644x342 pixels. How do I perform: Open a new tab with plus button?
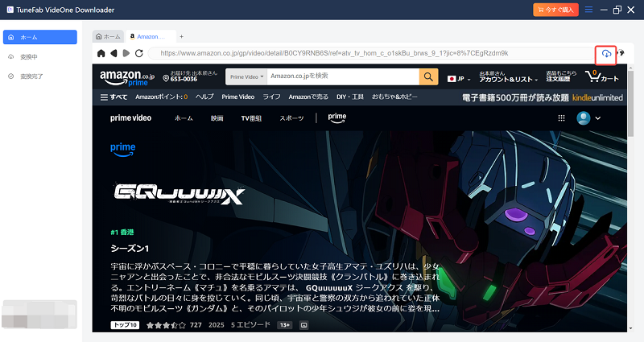[x=182, y=36]
